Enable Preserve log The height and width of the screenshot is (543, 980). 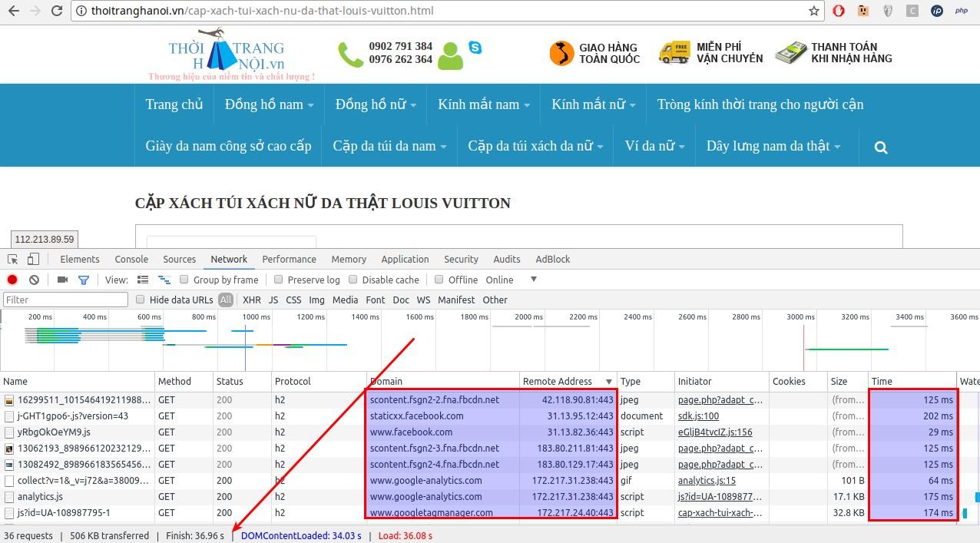(x=279, y=280)
